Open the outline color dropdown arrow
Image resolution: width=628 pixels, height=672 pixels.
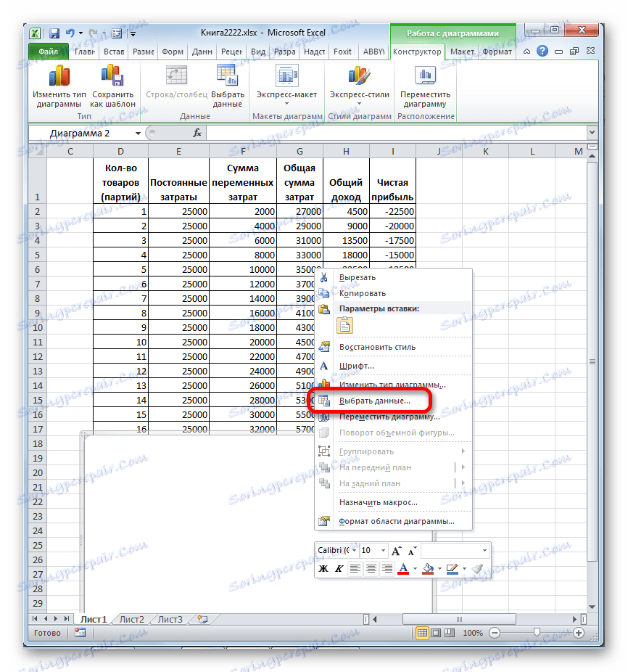tap(464, 569)
